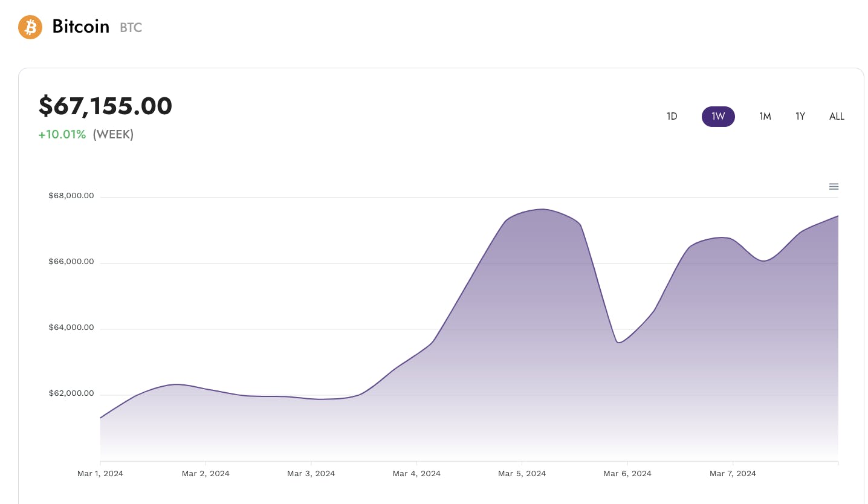Click the orange Bitcoin logo icon
The image size is (868, 504).
pos(30,27)
